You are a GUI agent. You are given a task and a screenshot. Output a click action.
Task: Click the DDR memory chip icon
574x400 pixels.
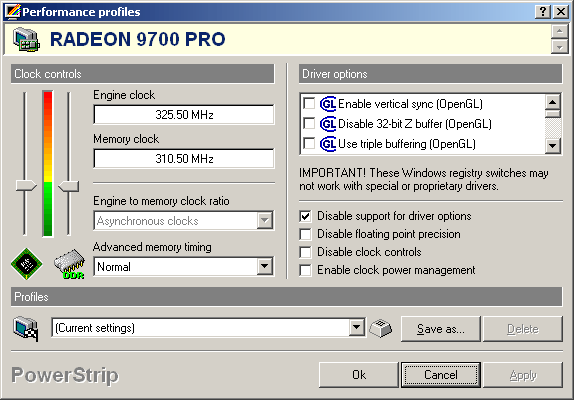(x=69, y=264)
